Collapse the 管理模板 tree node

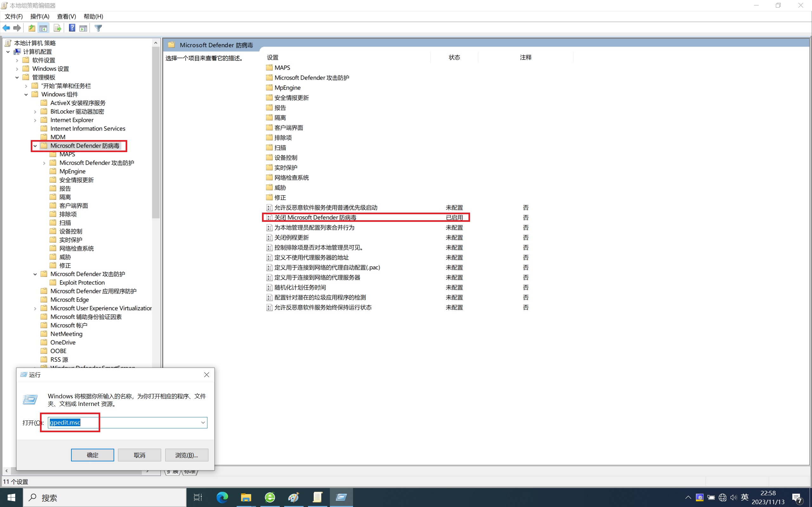point(17,77)
